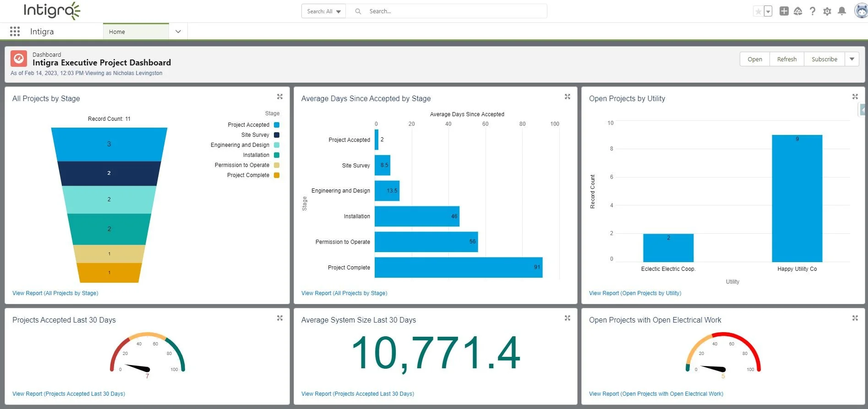Select the Home tab
The image size is (868, 409).
pos(136,32)
